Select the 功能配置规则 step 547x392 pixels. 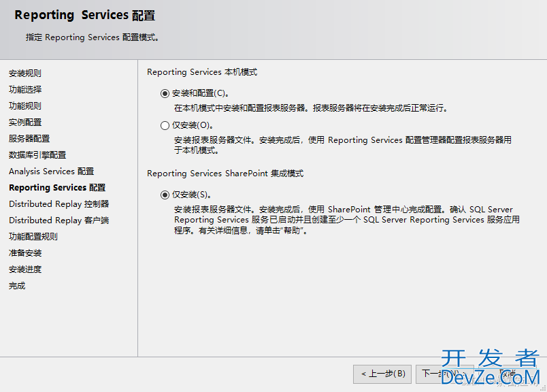[33, 237]
